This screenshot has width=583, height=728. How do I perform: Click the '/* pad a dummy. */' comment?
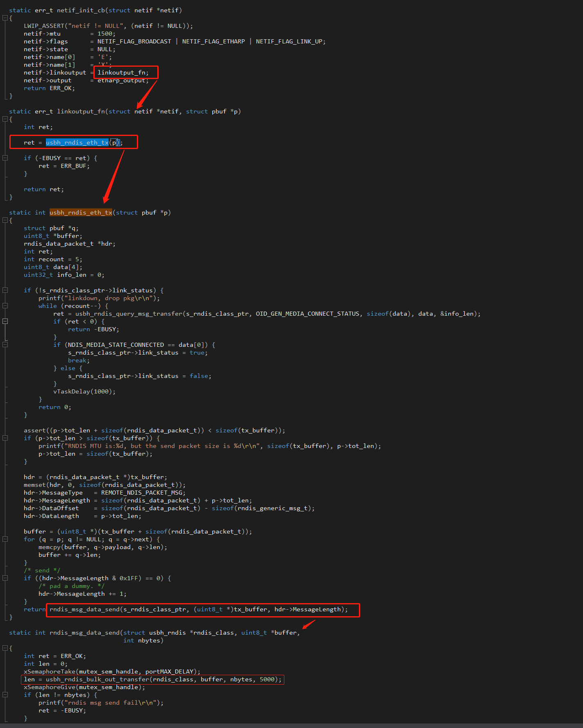[x=71, y=586]
